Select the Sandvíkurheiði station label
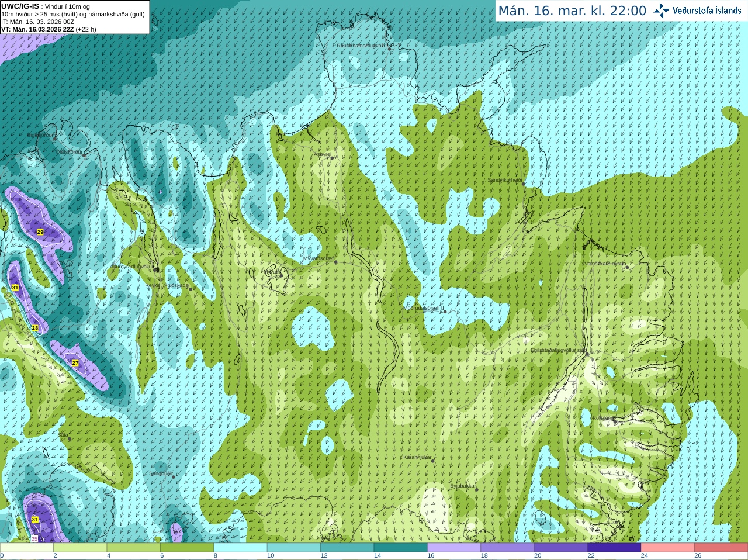Screen dimensions: 748x560 pos(504,180)
